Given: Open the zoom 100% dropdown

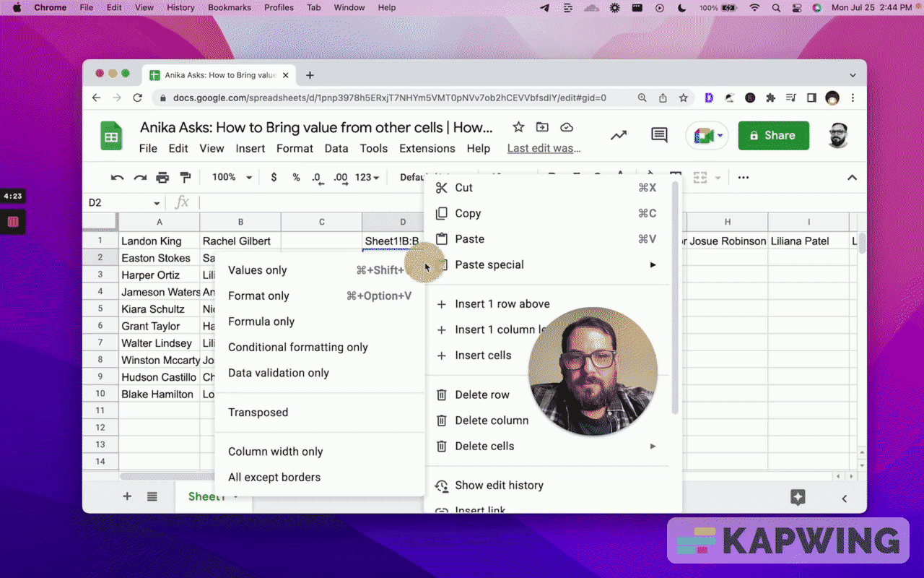Looking at the screenshot, I should 232,177.
